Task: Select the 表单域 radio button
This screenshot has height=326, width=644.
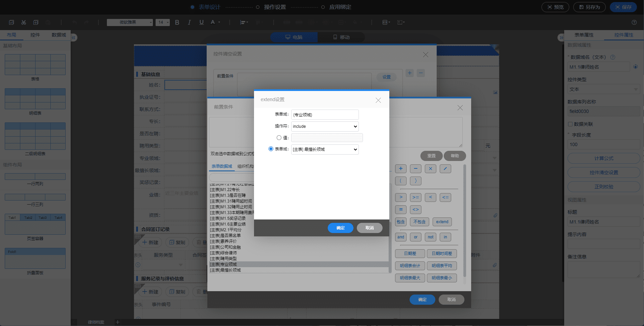Action: 271,149
